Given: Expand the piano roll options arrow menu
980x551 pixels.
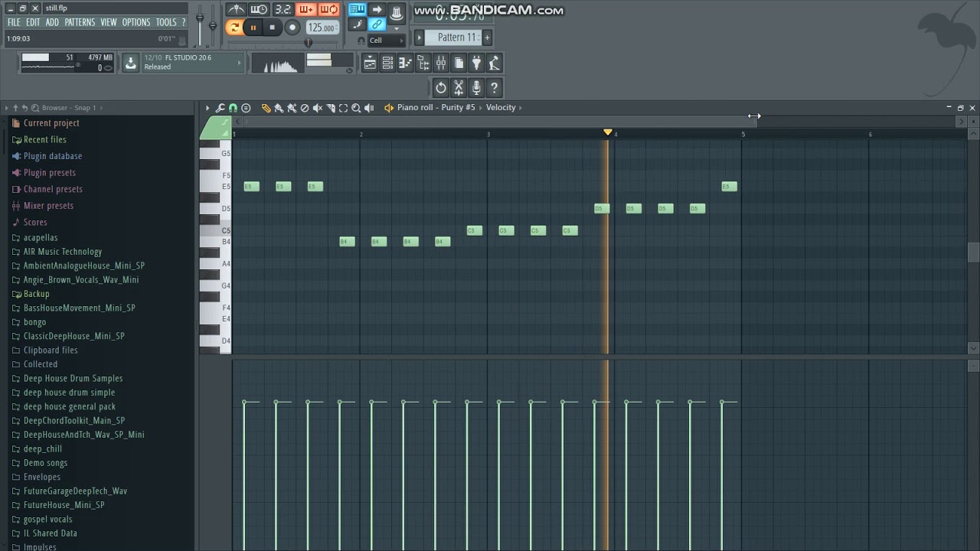Looking at the screenshot, I should pos(207,108).
